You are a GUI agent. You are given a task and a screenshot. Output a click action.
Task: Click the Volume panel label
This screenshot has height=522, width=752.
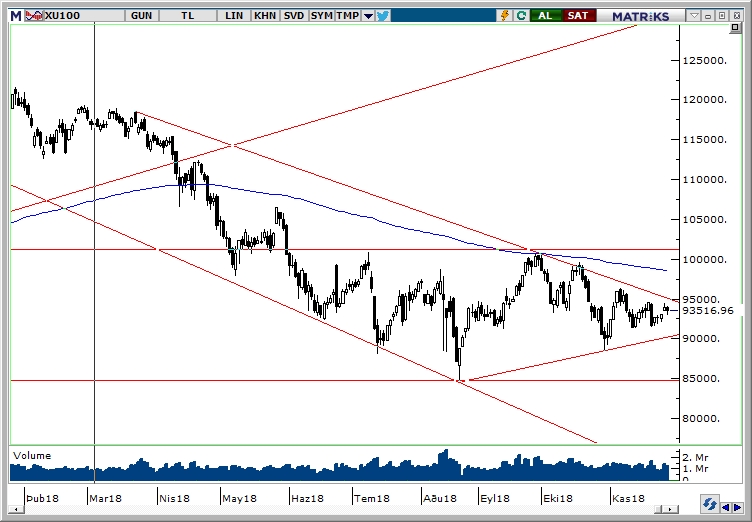click(32, 455)
